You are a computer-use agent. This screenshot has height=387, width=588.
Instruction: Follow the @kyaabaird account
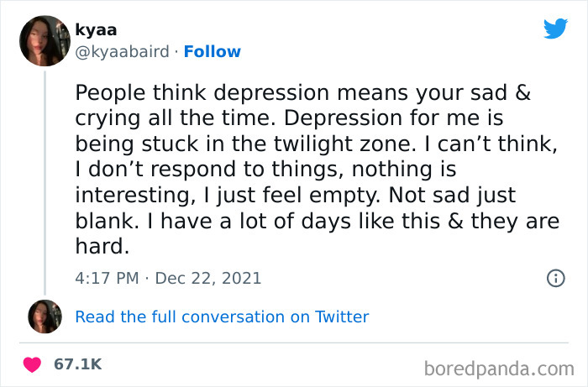pyautogui.click(x=213, y=51)
